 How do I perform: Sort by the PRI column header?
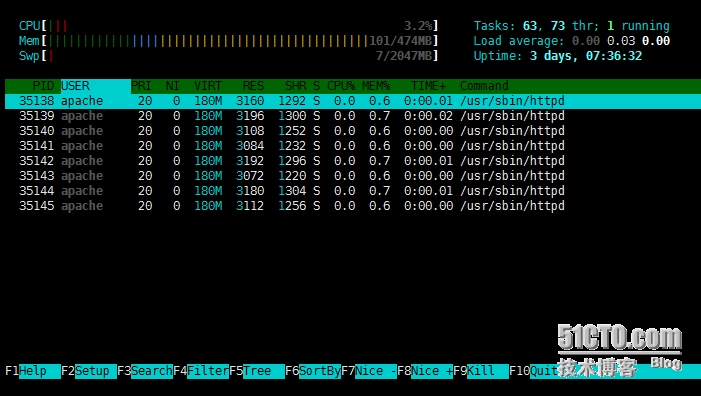tap(141, 86)
